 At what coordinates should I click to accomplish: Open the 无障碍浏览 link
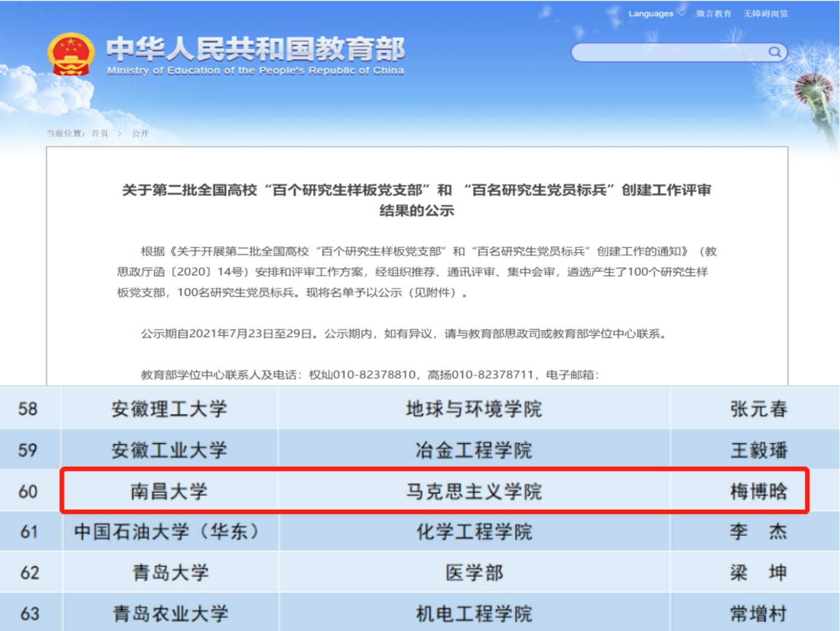[x=765, y=13]
